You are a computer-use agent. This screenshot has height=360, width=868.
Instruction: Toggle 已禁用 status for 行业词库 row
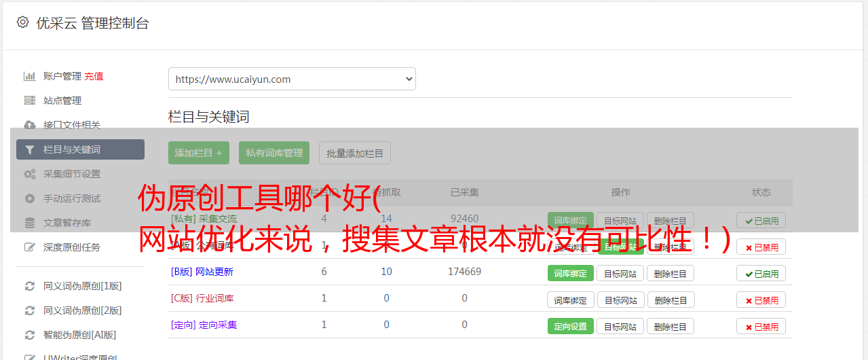761,300
